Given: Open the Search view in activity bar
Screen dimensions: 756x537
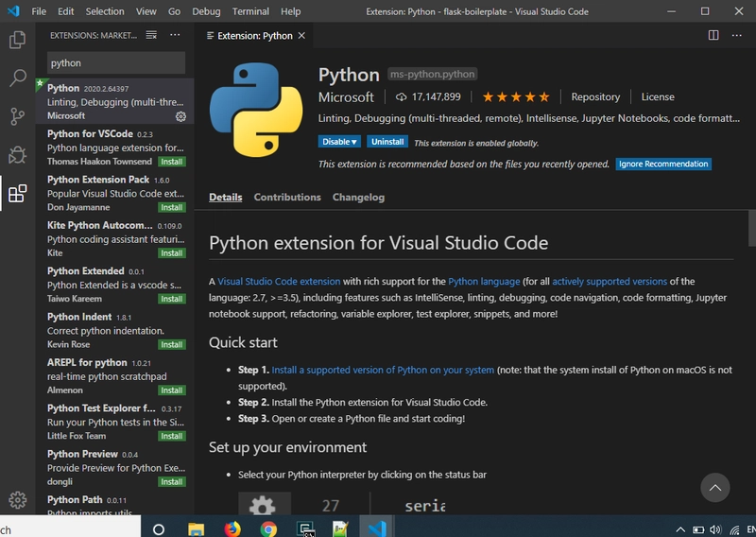Looking at the screenshot, I should [x=17, y=78].
